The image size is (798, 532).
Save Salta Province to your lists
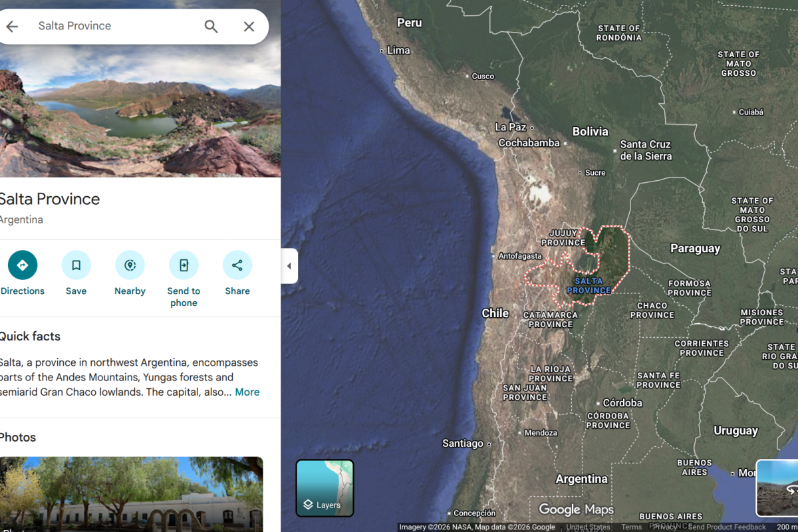76,265
